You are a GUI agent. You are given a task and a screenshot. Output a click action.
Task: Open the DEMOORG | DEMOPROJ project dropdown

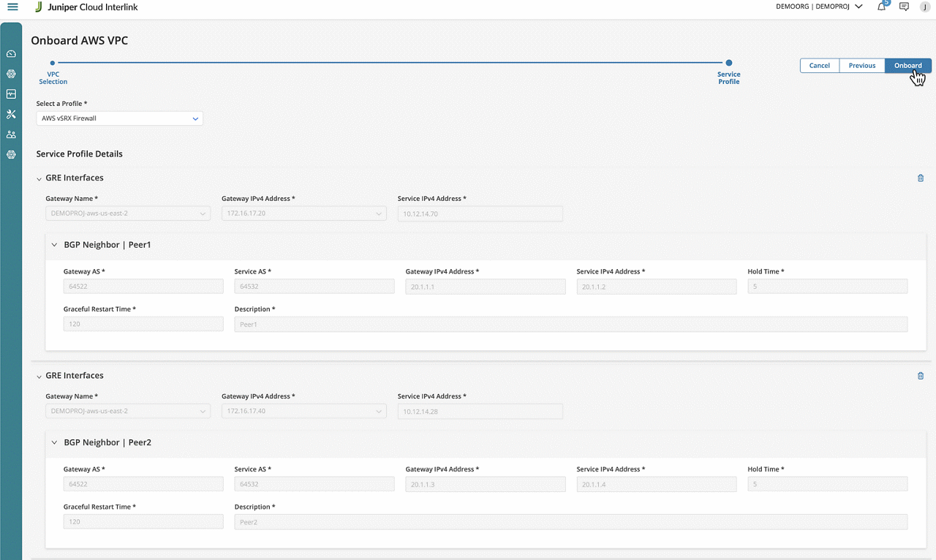(x=819, y=7)
